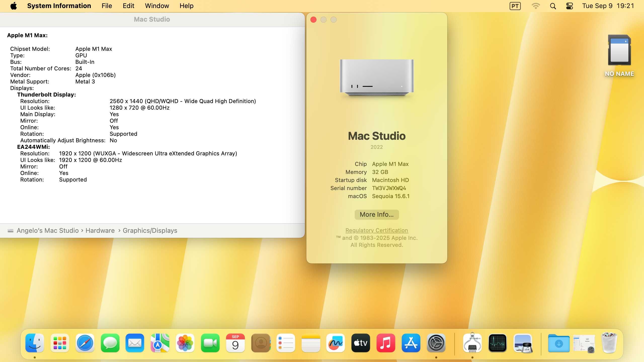
Task: Open the Apple TV app icon
Action: (x=361, y=343)
